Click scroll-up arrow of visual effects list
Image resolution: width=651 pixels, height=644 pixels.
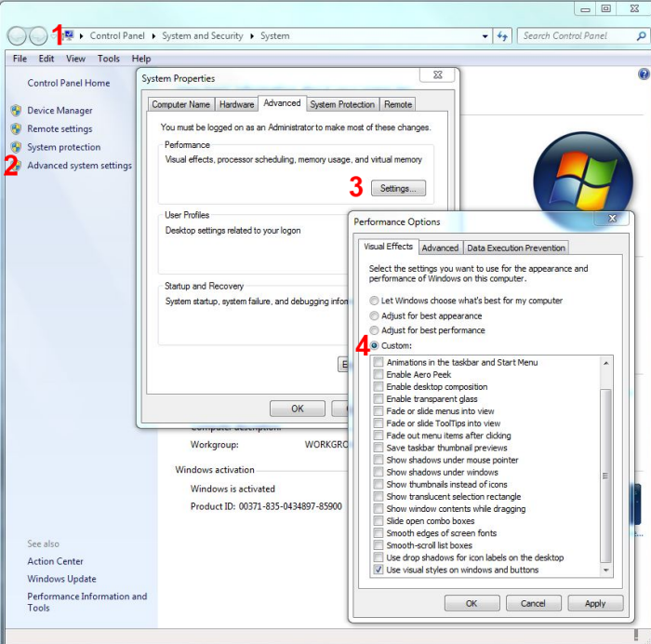(606, 363)
